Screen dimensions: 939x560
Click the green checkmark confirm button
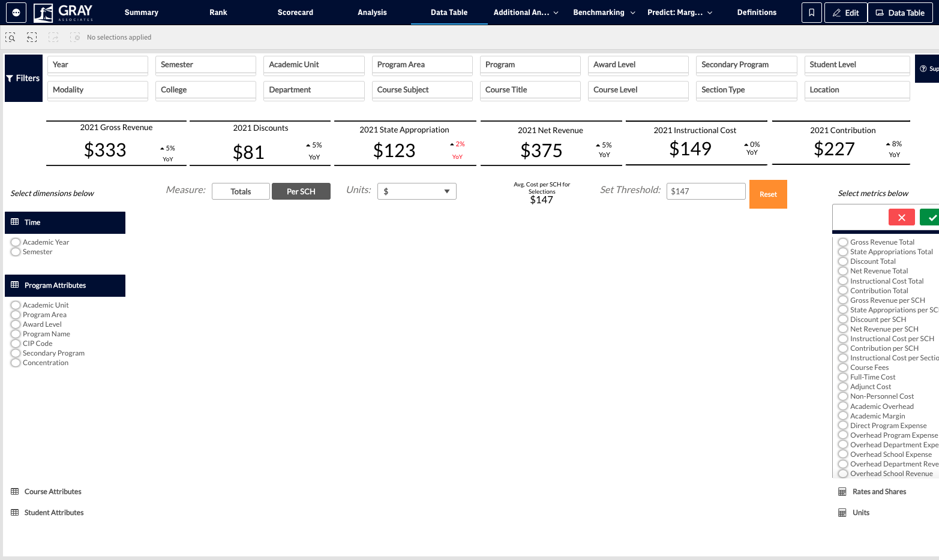pos(930,218)
